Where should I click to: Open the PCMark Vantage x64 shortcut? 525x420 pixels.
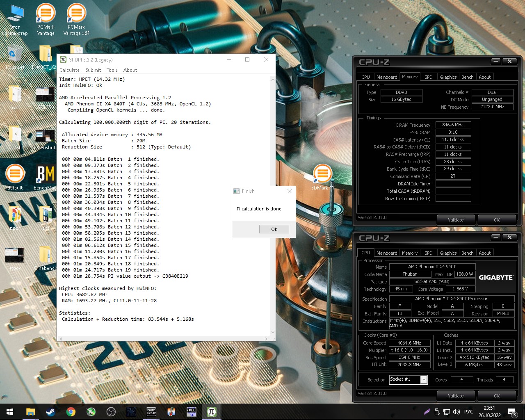76,19
